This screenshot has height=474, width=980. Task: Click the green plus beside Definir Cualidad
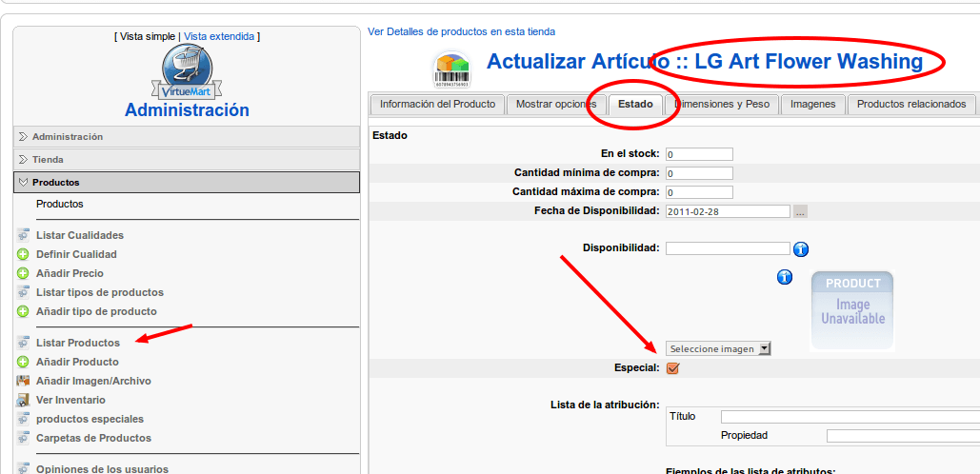click(23, 254)
